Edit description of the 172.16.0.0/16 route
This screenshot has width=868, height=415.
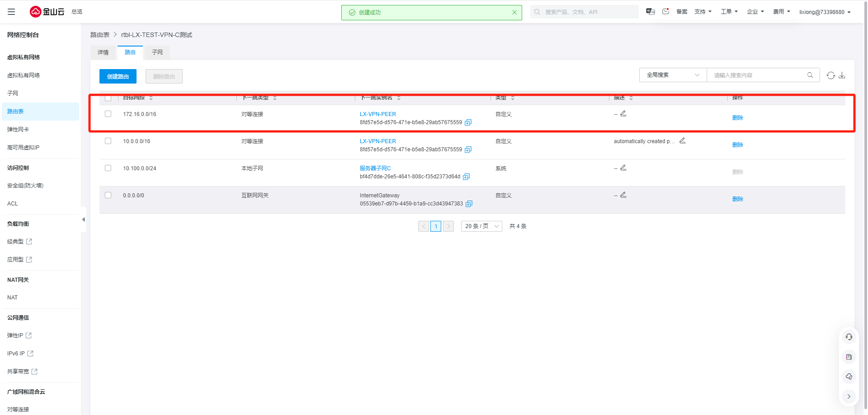623,114
